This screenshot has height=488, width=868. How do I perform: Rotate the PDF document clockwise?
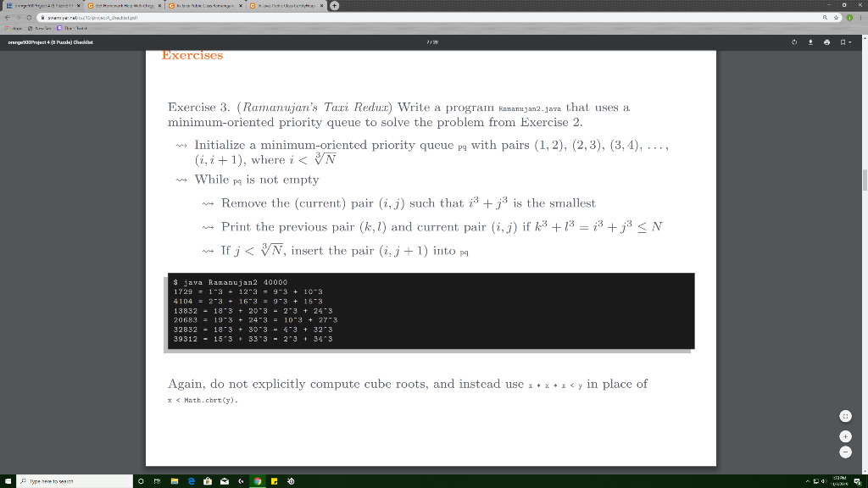tap(793, 42)
